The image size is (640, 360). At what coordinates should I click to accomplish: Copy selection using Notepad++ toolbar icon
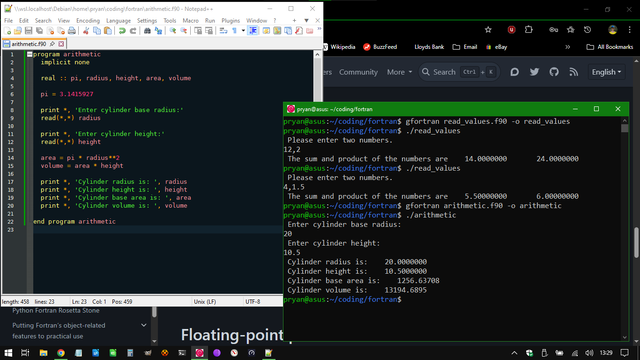[97, 31]
